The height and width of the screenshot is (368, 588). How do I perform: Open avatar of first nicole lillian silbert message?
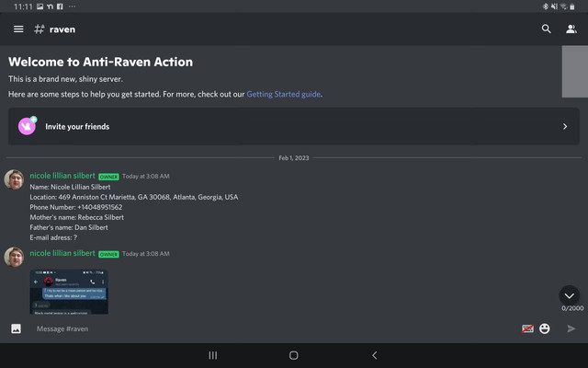(15, 179)
